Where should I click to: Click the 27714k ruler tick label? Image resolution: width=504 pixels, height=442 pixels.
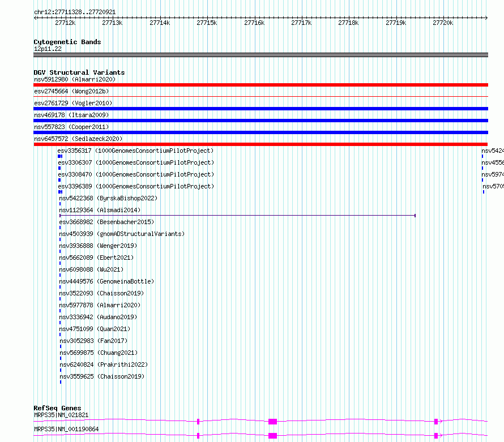(160, 23)
